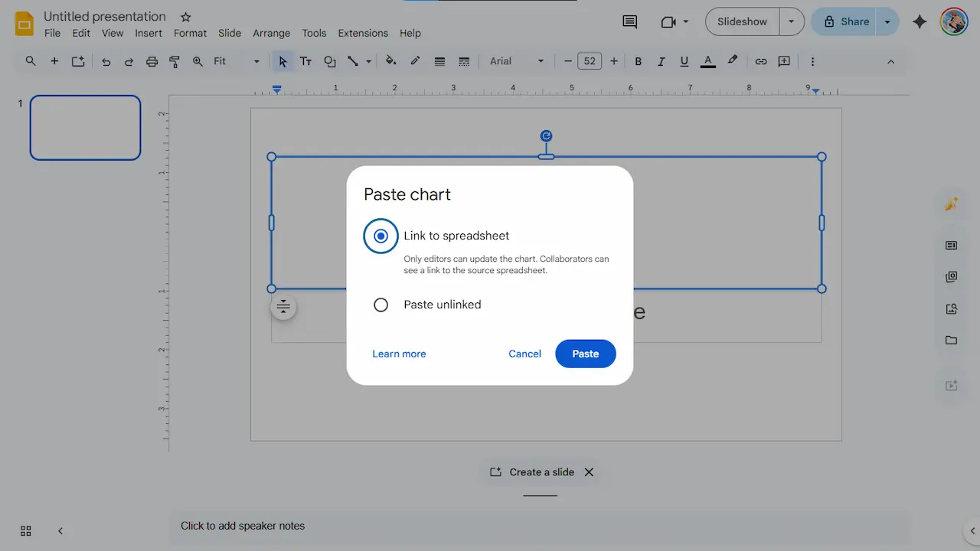Open the Text color picker
This screenshot has height=551, width=980.
tap(708, 61)
